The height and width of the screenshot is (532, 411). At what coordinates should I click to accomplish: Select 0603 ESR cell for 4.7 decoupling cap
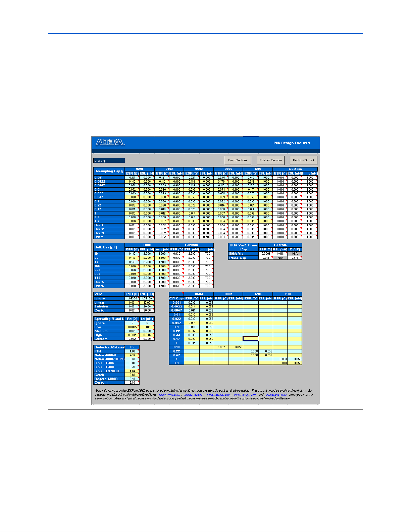(x=191, y=221)
